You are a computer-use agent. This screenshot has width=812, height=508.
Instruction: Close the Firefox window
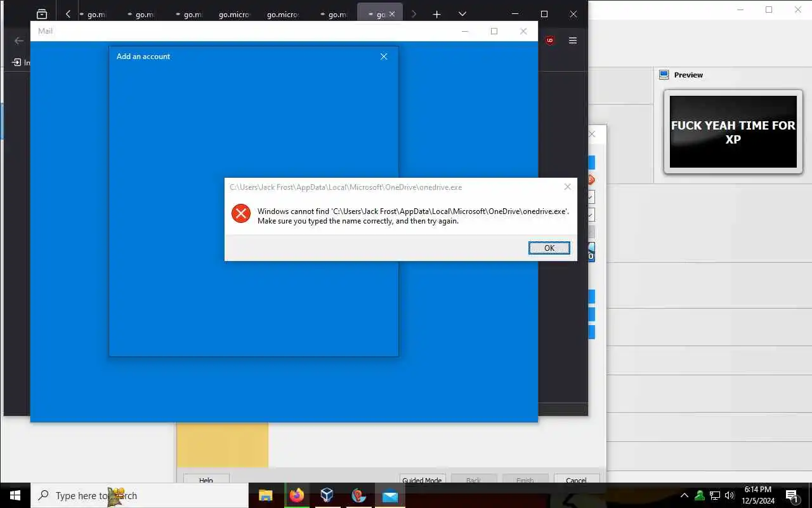[573, 14]
